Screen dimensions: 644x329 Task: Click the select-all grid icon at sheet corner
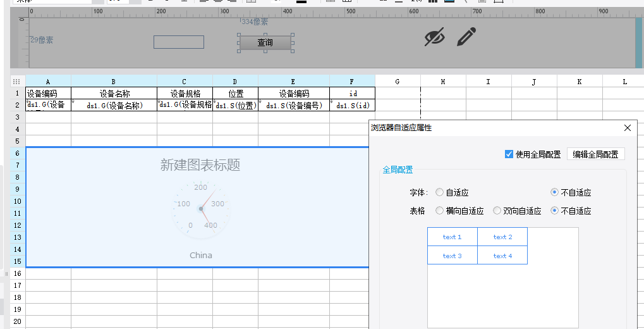tap(17, 82)
